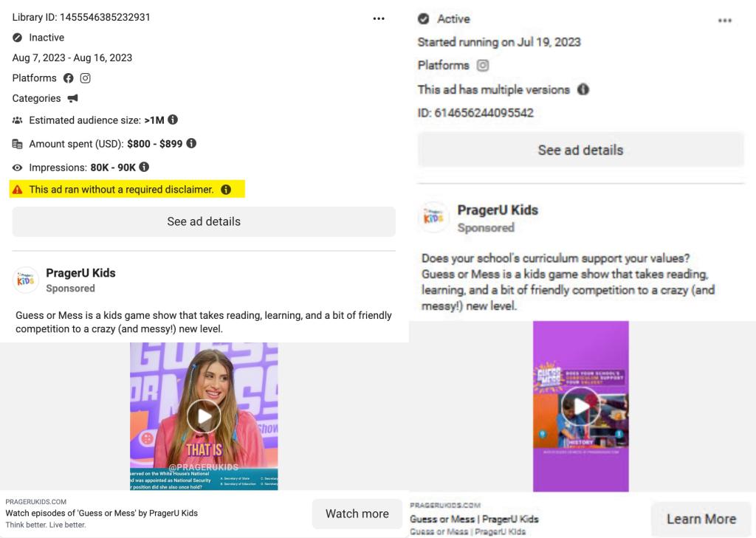Click Facebook platform icon on left ad
This screenshot has height=538, width=756.
pyautogui.click(x=69, y=78)
